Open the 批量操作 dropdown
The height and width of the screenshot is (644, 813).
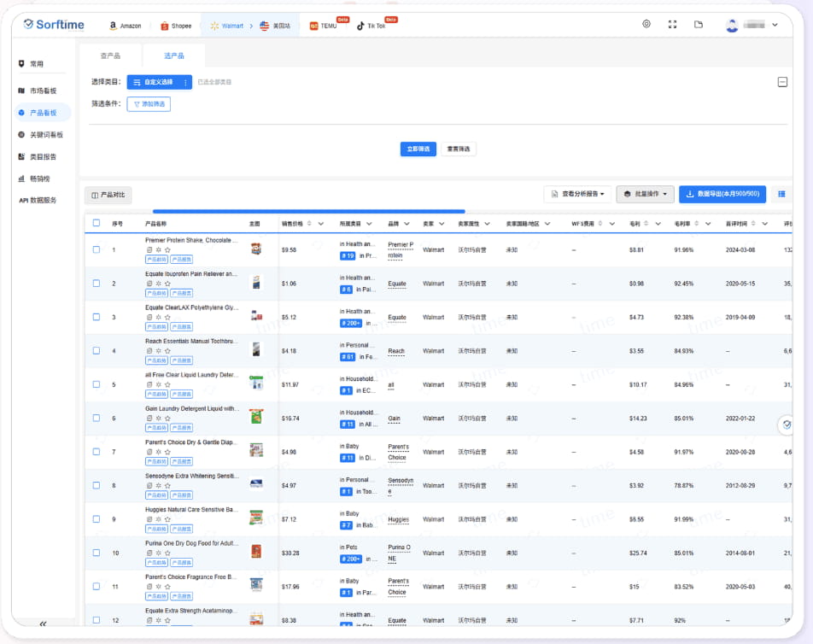(x=645, y=194)
